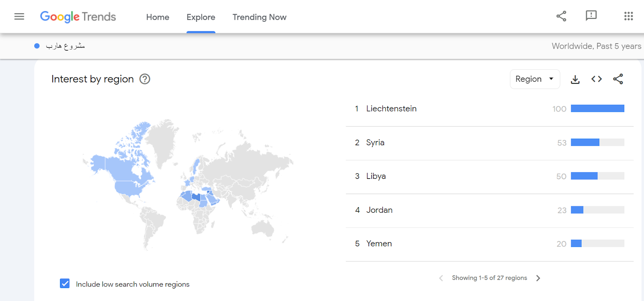
Task: Share the Interest by region card
Action: [x=618, y=79]
